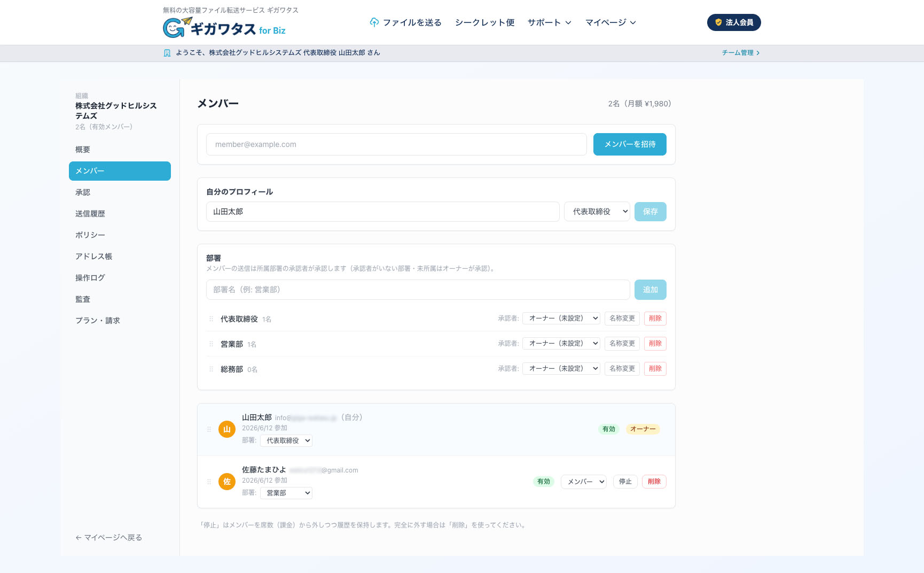The height and width of the screenshot is (573, 924).
Task: Click the オーナー badge of 山田太郎
Action: [643, 429]
